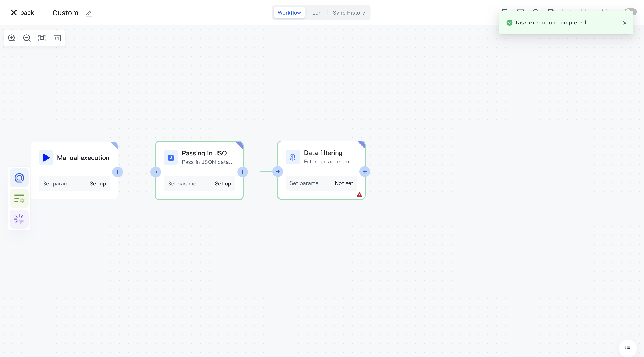Open the green list-settings sidebar icon
This screenshot has height=357, width=644.
pos(19,199)
